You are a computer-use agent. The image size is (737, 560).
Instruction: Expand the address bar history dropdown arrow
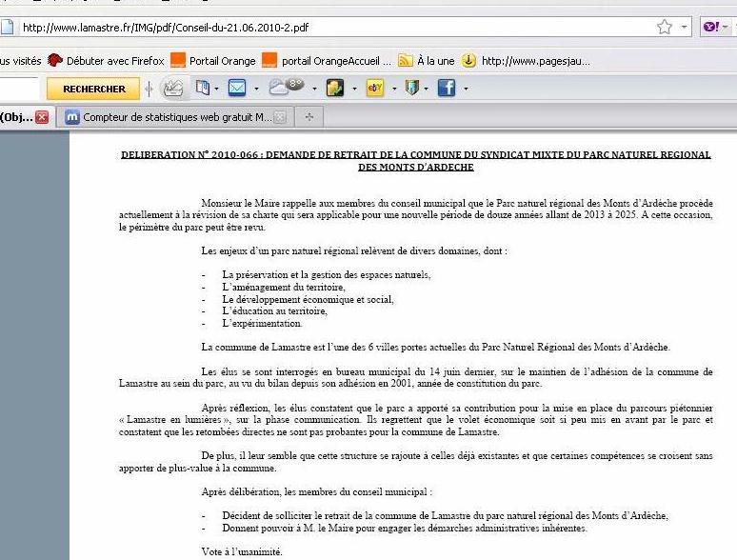coord(684,28)
